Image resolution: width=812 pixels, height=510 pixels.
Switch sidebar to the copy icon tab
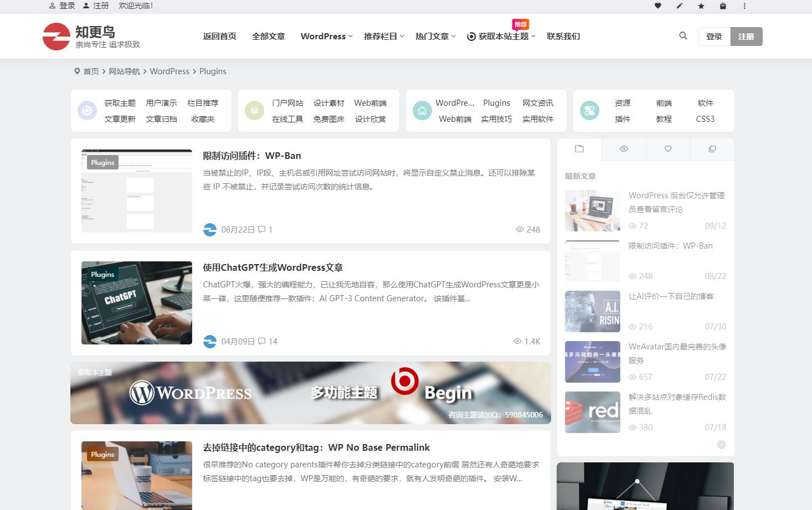tap(712, 149)
